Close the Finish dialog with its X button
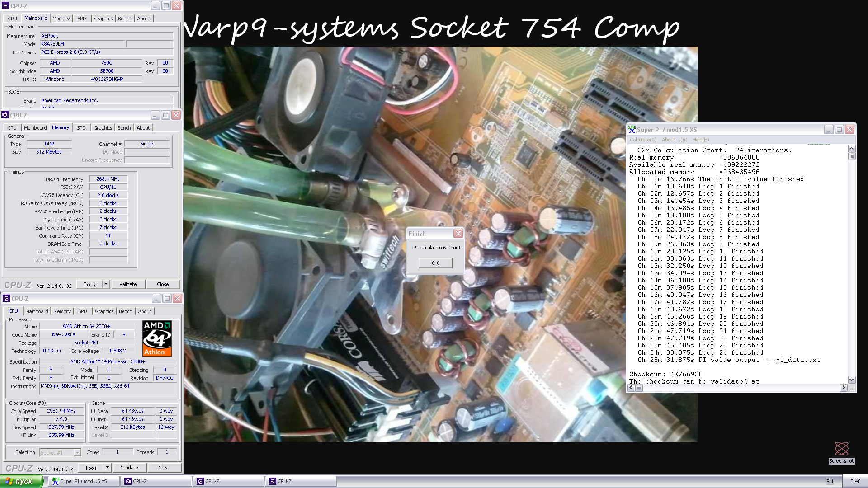Viewport: 868px width, 488px height. (x=458, y=234)
